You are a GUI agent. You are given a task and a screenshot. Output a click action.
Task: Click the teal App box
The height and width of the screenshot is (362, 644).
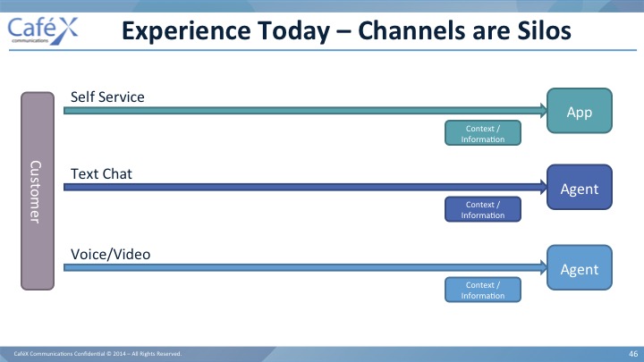(580, 111)
